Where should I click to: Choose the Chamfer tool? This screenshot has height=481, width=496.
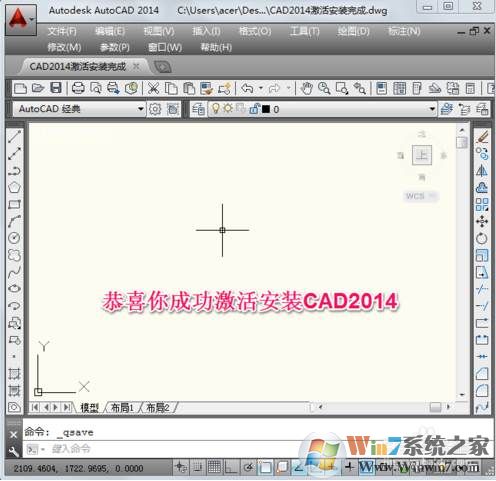pyautogui.click(x=482, y=374)
